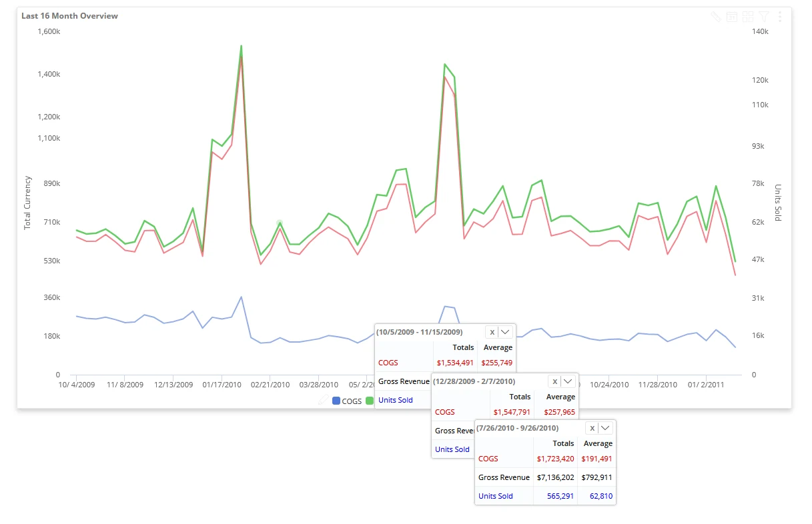Screen dimensions: 812x524
Task: Click the Units Sold right axis title
Action: click(x=777, y=203)
